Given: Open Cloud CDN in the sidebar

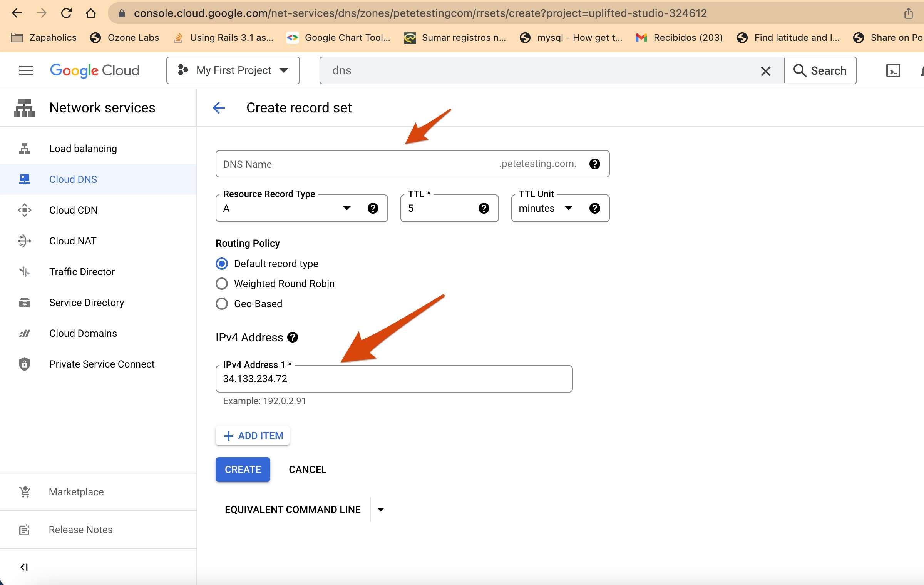Looking at the screenshot, I should point(73,210).
